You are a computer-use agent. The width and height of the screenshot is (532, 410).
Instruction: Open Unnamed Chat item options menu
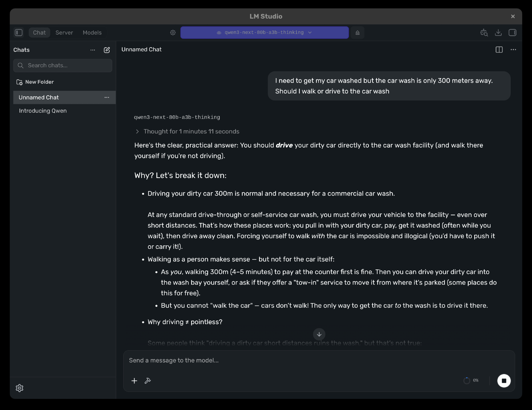[107, 98]
